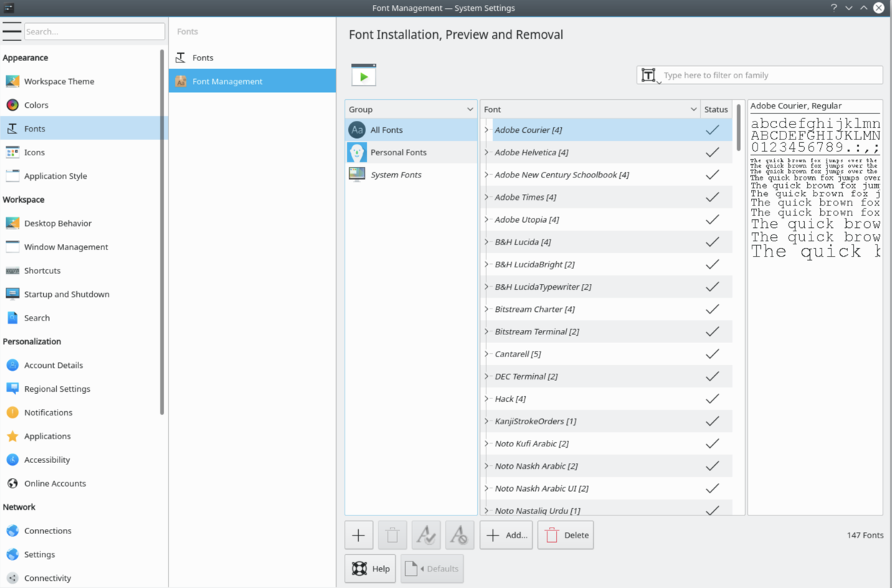
Task: Open the hamburger menu icon
Action: pos(12,31)
